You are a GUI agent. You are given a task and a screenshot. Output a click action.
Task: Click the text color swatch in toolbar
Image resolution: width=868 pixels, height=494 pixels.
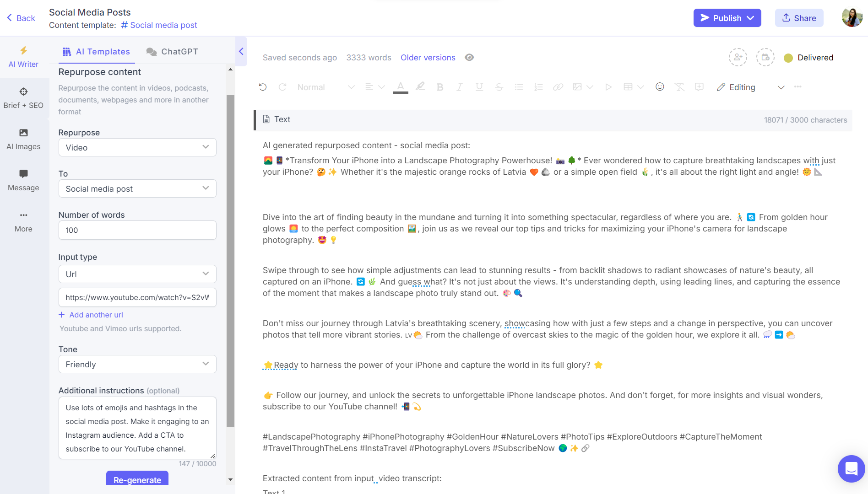pyautogui.click(x=400, y=86)
